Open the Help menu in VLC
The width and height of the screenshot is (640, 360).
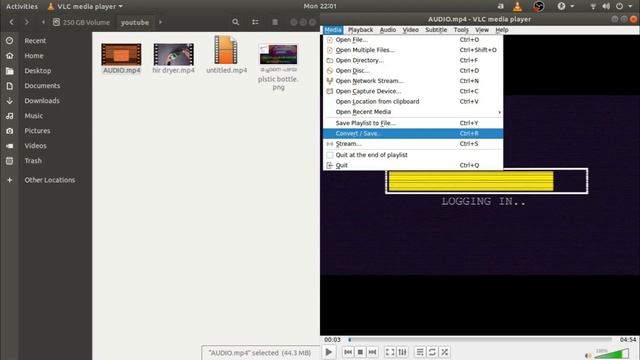pyautogui.click(x=502, y=30)
